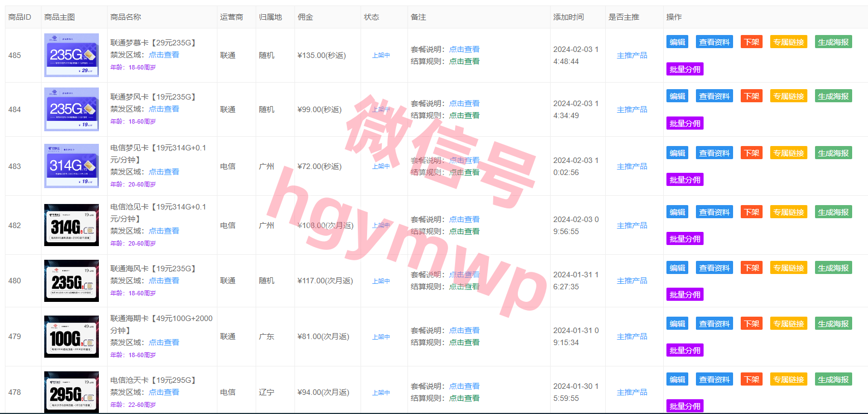This screenshot has height=414, width=868.
Task: Toggle 上架中 status for product 480
Action: click(381, 281)
